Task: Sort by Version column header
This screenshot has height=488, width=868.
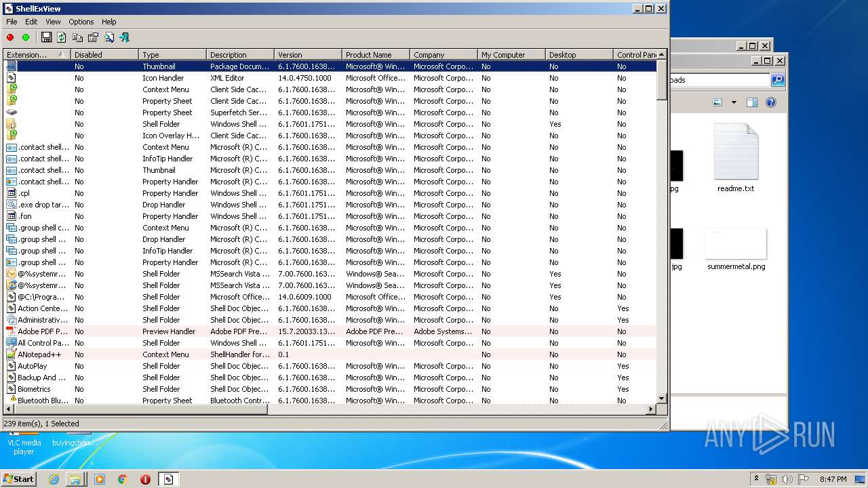Action: click(309, 55)
